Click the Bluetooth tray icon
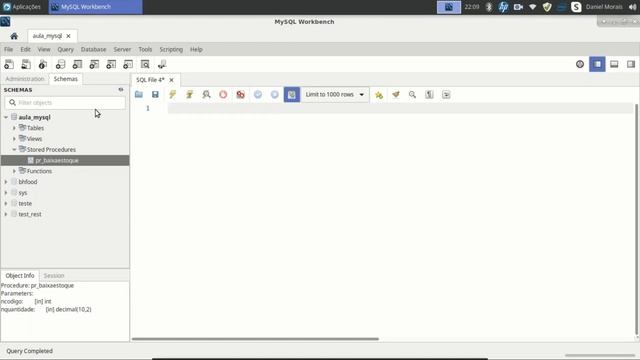The width and height of the screenshot is (640, 360). (489, 7)
